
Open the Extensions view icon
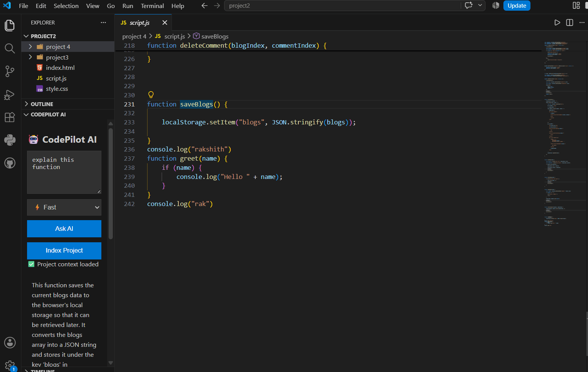click(10, 117)
